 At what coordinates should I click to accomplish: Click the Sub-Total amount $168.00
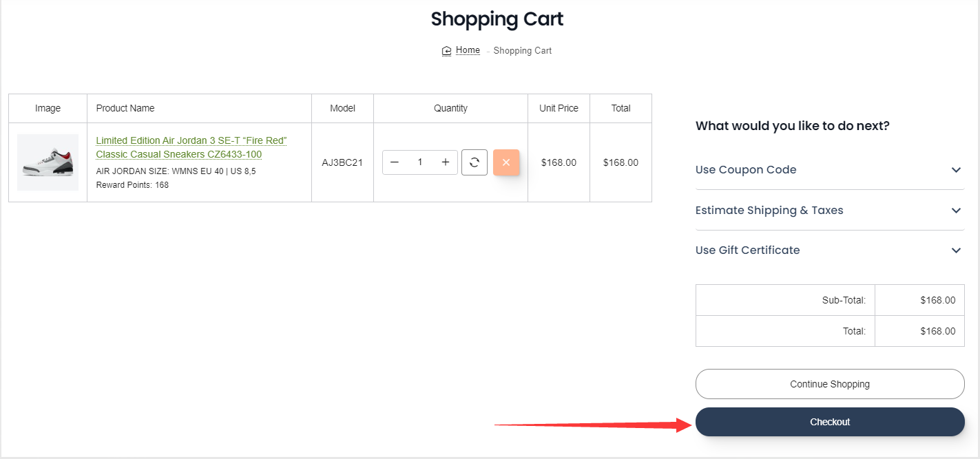click(938, 300)
